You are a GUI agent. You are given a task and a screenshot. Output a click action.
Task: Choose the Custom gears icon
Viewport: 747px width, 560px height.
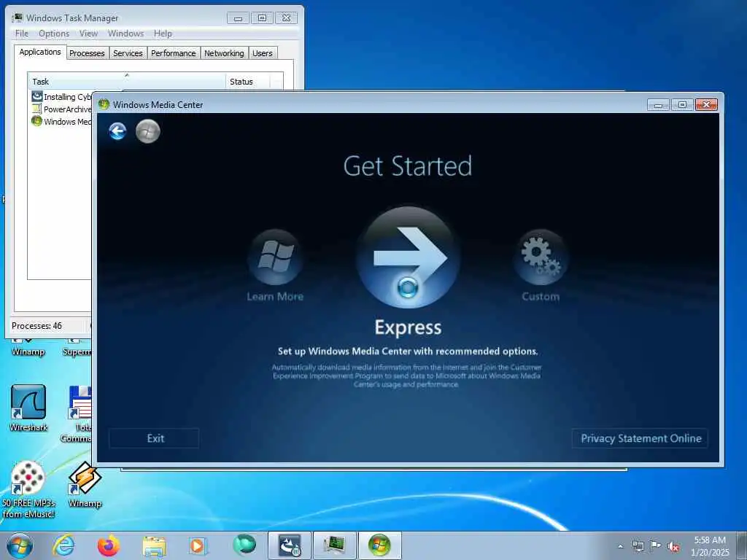tap(541, 257)
